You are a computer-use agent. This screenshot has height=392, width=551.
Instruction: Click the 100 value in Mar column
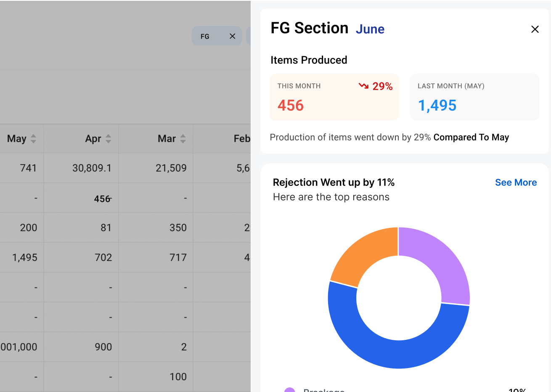pos(178,377)
